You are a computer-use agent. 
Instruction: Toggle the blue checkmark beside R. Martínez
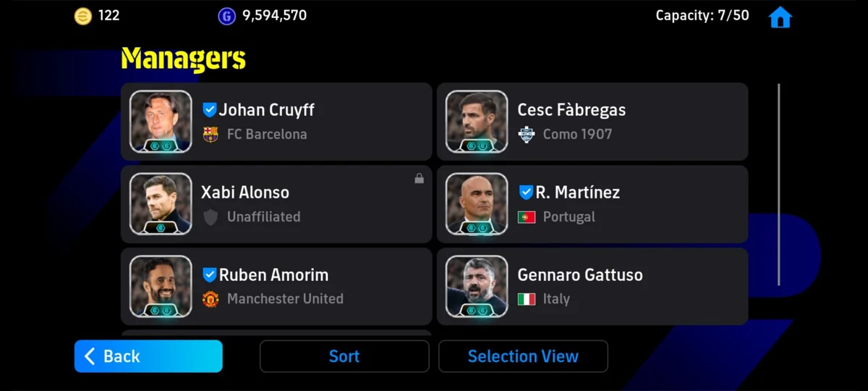tap(526, 193)
